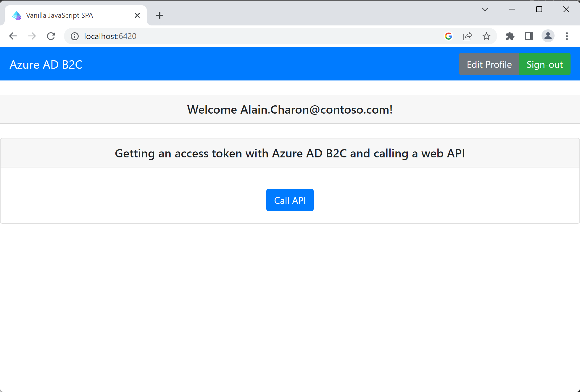This screenshot has height=392, width=580.
Task: Click the Call API button
Action: tap(290, 200)
